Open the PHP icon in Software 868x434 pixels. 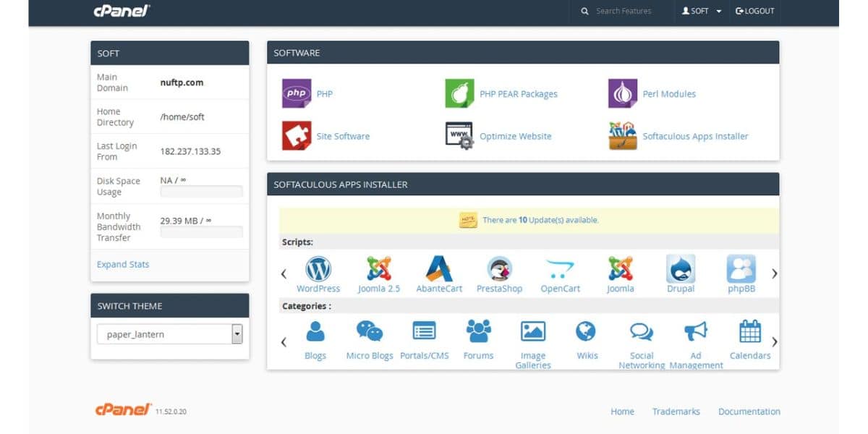point(297,93)
